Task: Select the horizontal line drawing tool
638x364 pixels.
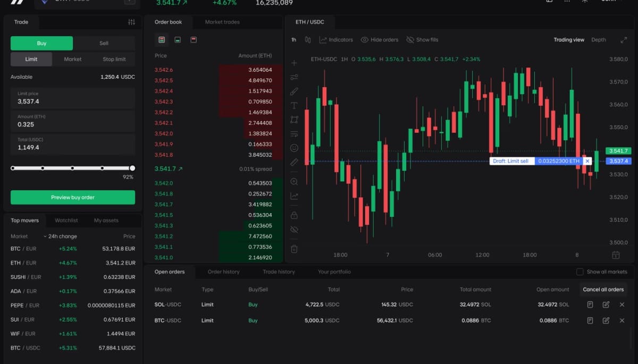Action: (294, 77)
